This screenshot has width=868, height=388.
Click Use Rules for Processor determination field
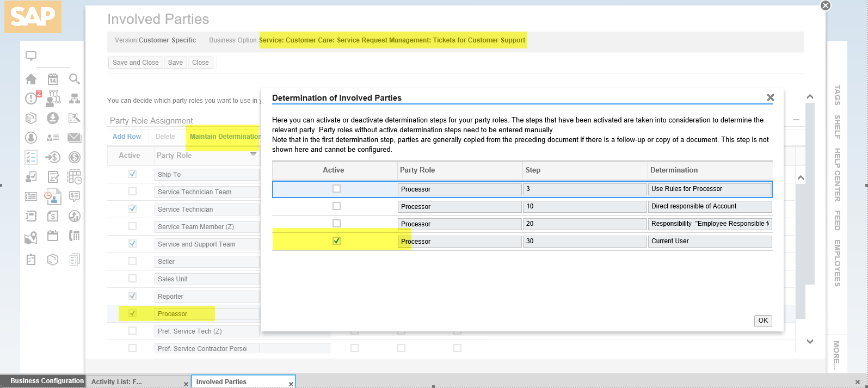tap(710, 189)
